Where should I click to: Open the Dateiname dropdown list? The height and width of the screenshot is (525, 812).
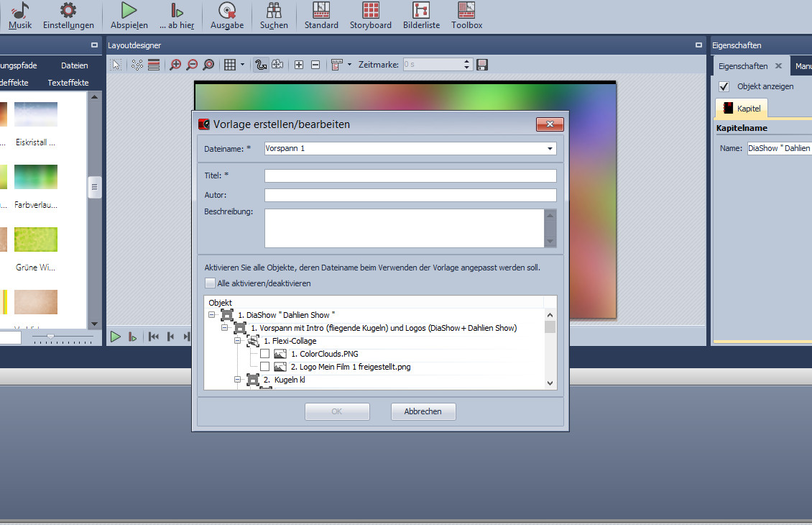point(550,149)
